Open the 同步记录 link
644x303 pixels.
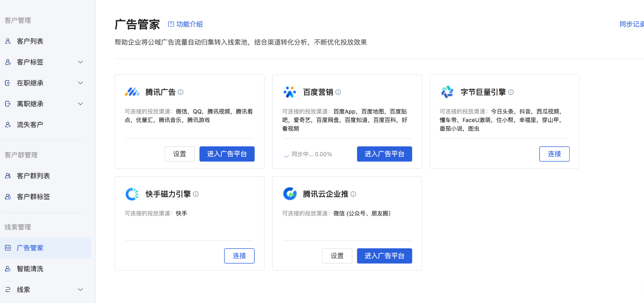pos(632,24)
